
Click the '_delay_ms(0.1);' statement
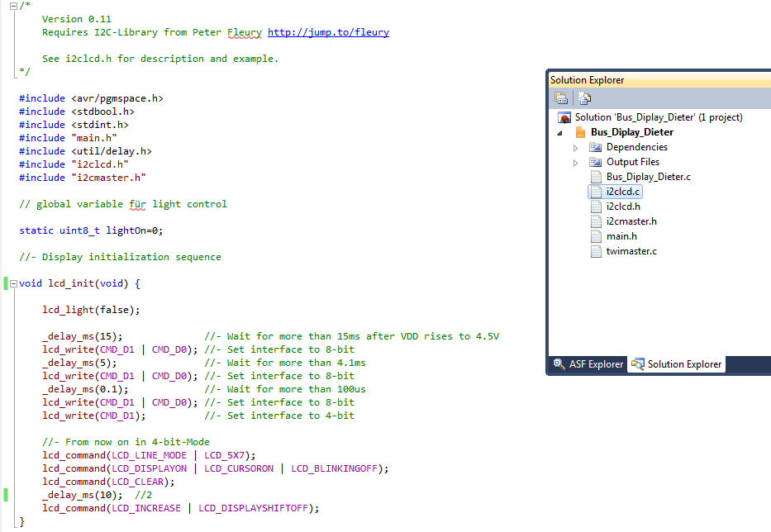click(x=85, y=390)
